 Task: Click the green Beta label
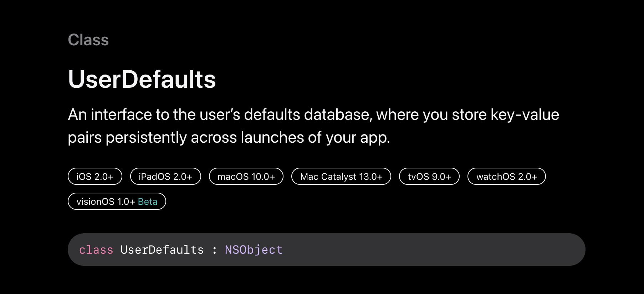pos(148,202)
